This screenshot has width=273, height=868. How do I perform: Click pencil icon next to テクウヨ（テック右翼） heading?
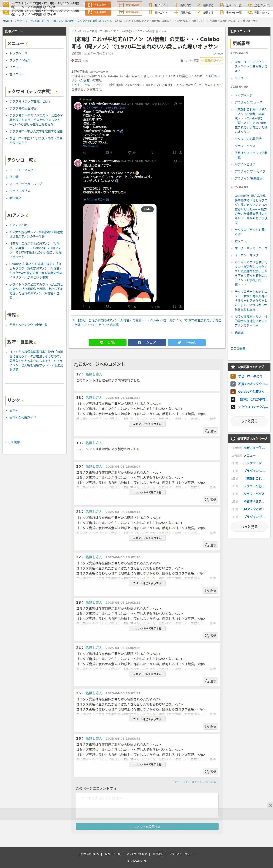point(56,92)
